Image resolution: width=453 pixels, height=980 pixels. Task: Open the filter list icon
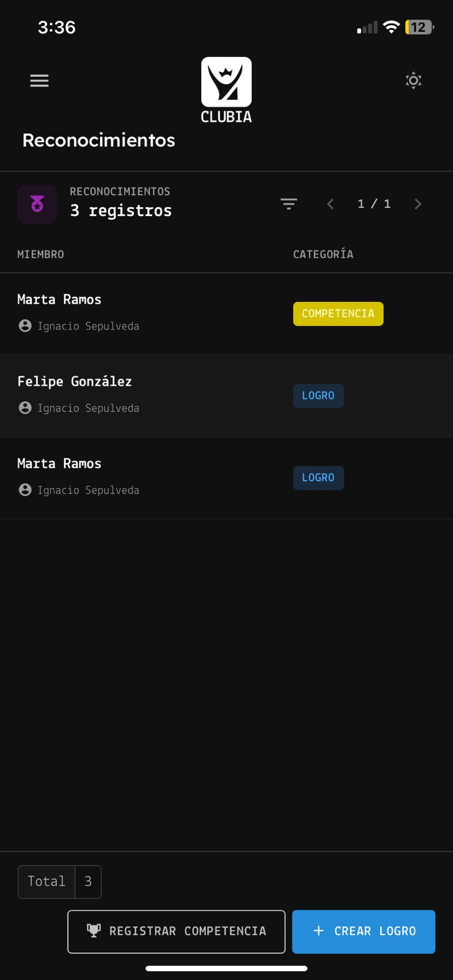[x=289, y=204]
